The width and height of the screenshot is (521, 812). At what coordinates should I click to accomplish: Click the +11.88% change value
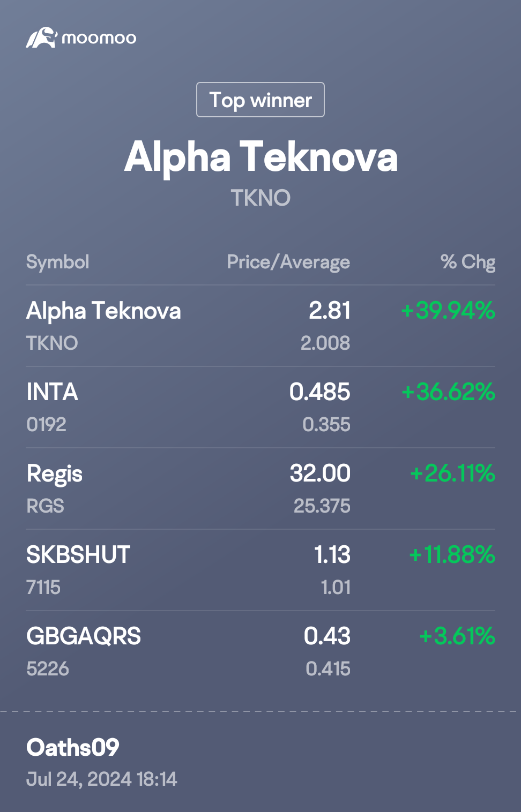pyautogui.click(x=452, y=555)
